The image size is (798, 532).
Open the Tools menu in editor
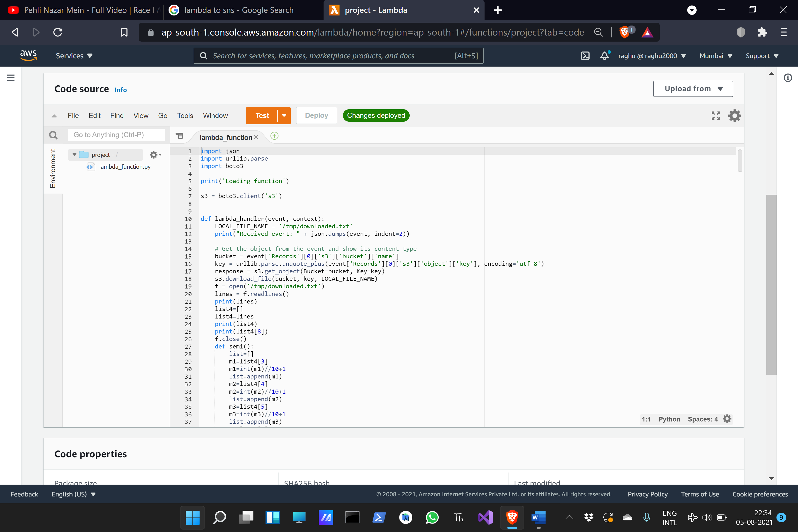[x=185, y=116]
